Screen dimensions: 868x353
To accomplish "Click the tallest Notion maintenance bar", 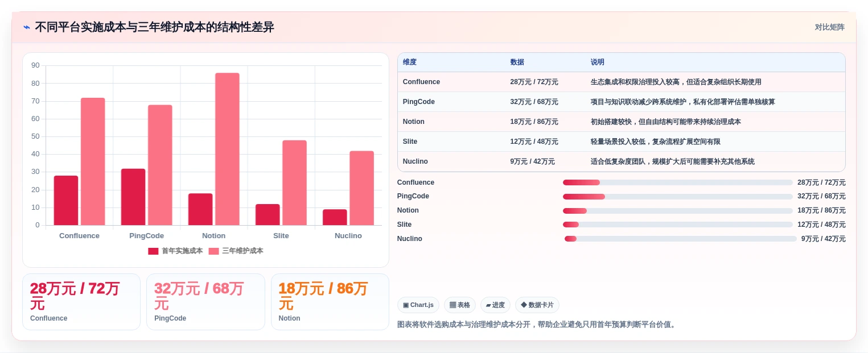I will pos(227,149).
